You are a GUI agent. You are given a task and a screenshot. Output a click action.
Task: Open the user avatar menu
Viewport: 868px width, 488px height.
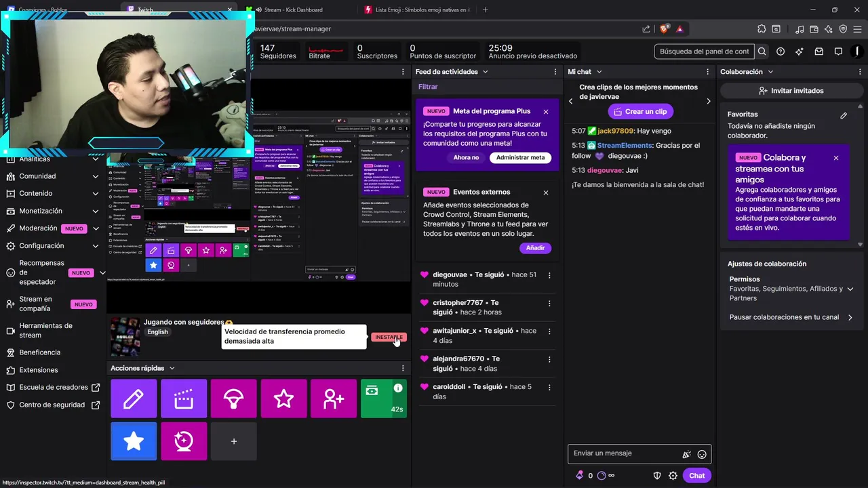[859, 52]
